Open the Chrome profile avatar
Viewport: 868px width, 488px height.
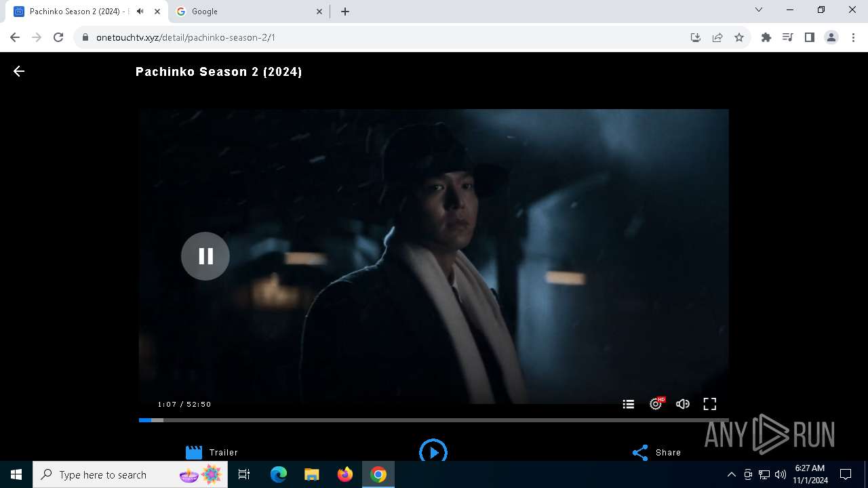[831, 37]
